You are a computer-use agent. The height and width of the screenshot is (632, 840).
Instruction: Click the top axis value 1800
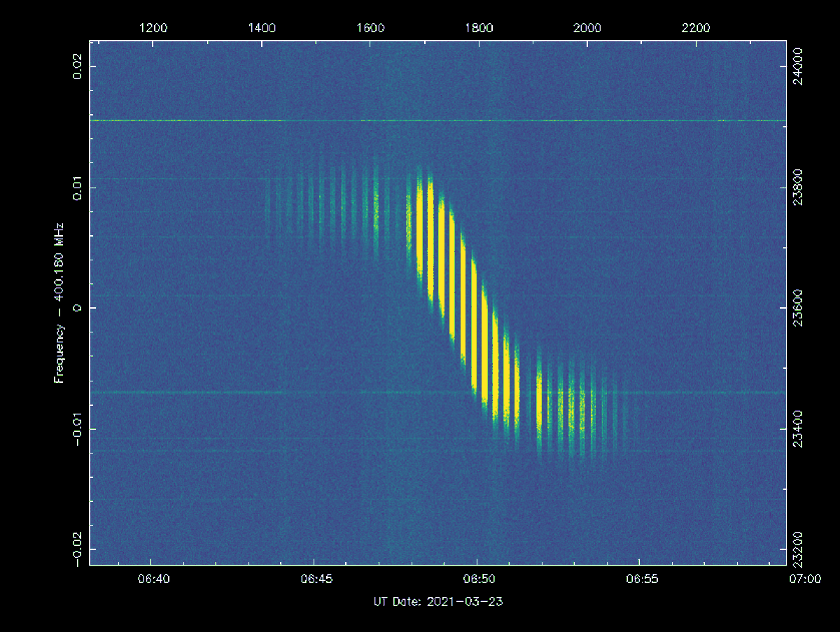pyautogui.click(x=479, y=28)
